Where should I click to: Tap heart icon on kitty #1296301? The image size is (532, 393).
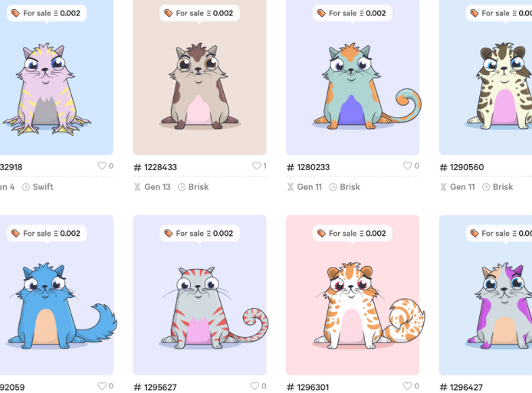tap(407, 386)
